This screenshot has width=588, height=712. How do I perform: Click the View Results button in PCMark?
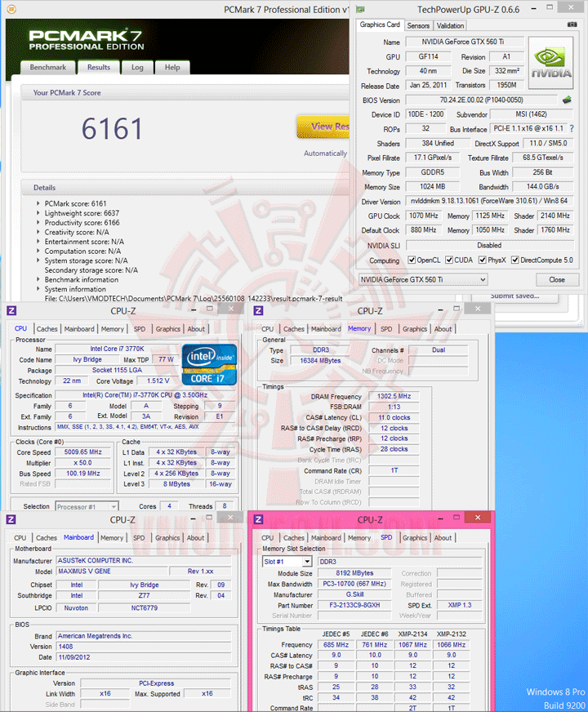323,127
